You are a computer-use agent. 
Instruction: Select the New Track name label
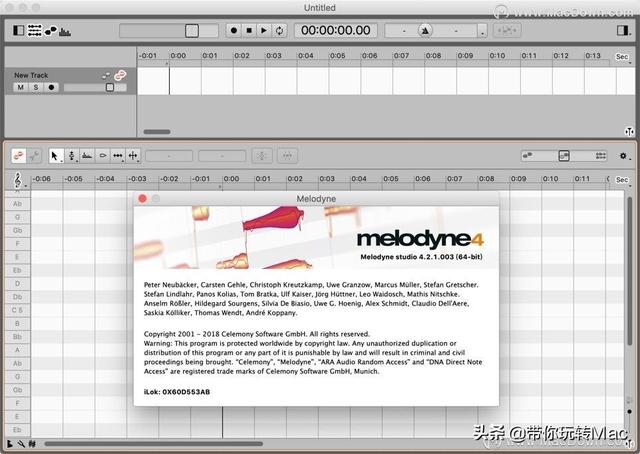(31, 75)
